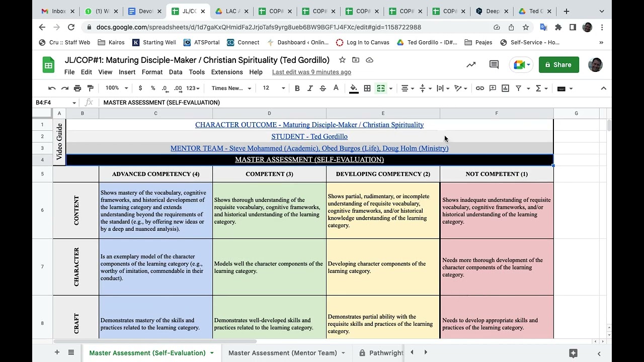Open the Insert menu
The height and width of the screenshot is (362, 644).
[127, 72]
